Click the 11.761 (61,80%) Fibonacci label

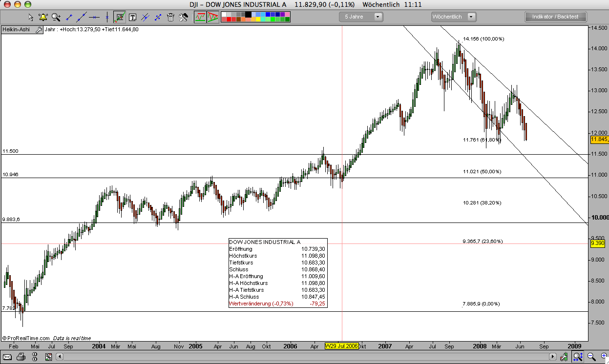pyautogui.click(x=482, y=140)
